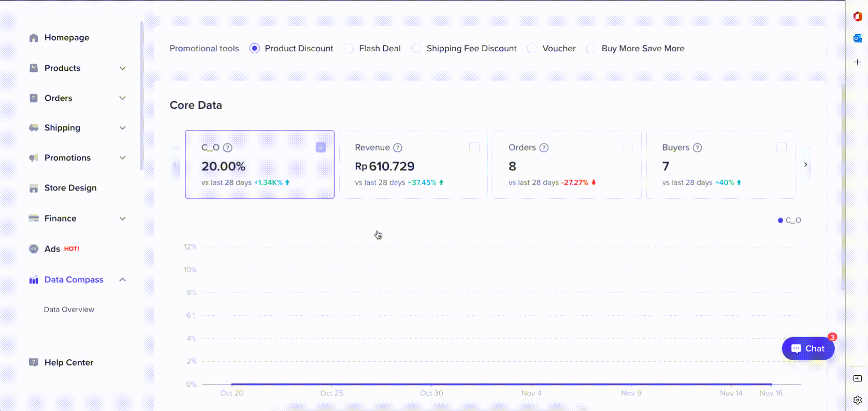Uncheck the C_O metric checkbox
The width and height of the screenshot is (868, 411).
321,148
